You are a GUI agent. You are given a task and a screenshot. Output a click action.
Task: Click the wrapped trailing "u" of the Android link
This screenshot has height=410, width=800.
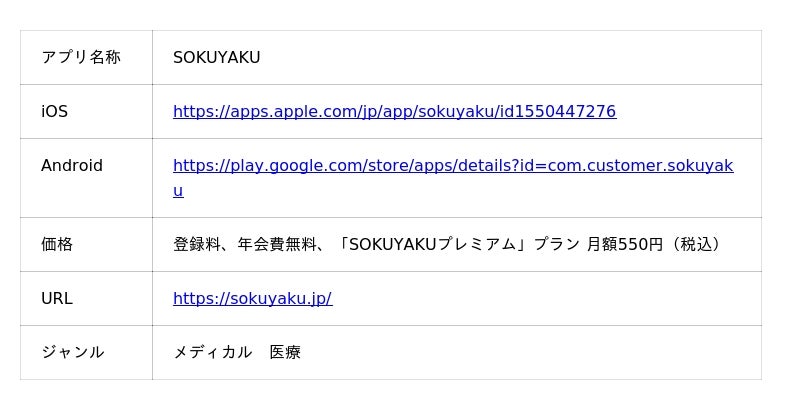[178, 191]
